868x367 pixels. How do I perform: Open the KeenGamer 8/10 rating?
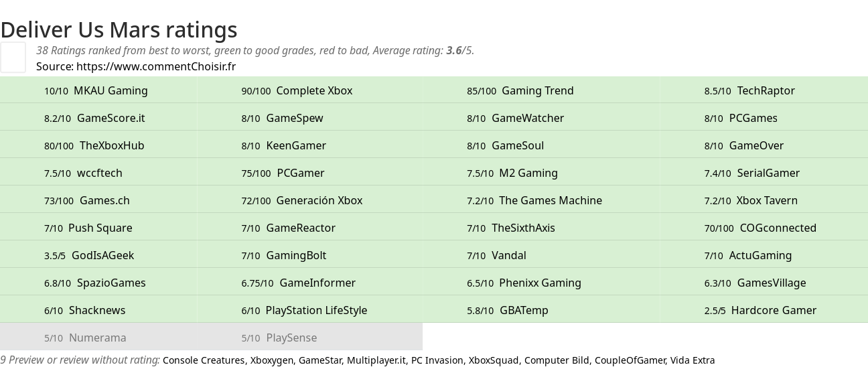point(284,145)
